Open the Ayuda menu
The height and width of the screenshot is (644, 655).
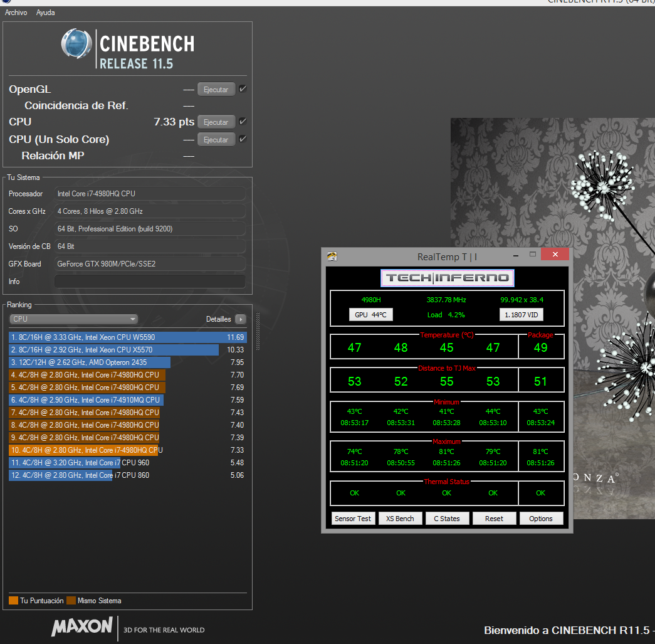45,13
